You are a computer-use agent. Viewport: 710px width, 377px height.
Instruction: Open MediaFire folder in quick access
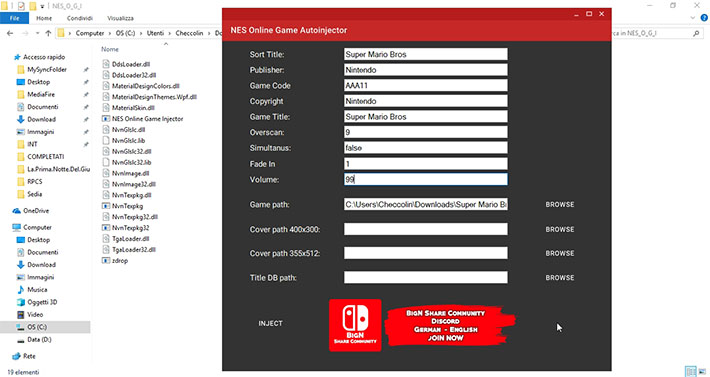41,95
